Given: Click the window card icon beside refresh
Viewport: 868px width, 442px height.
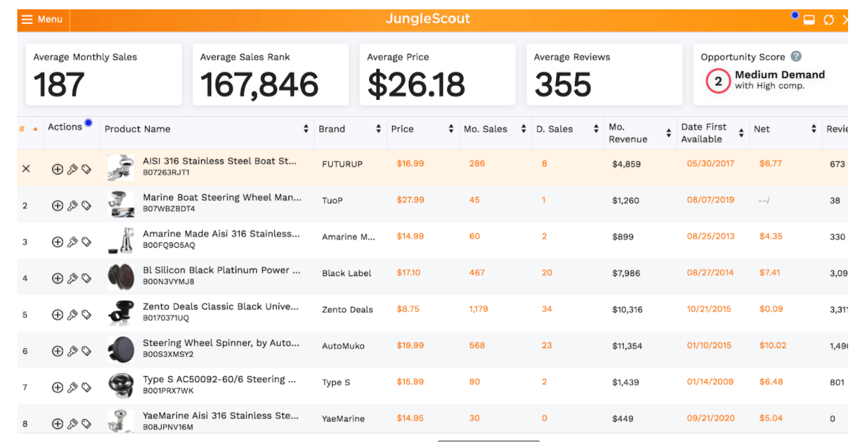Looking at the screenshot, I should pyautogui.click(x=809, y=20).
